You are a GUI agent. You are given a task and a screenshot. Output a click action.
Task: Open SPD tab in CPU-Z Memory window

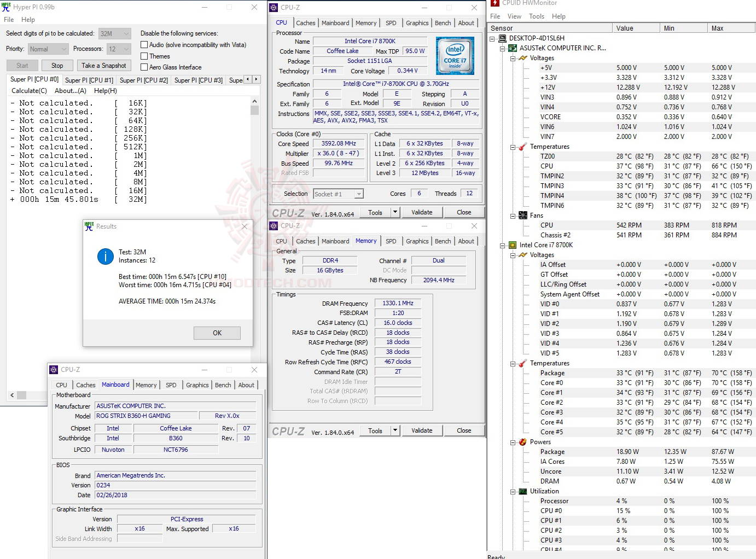(x=391, y=241)
